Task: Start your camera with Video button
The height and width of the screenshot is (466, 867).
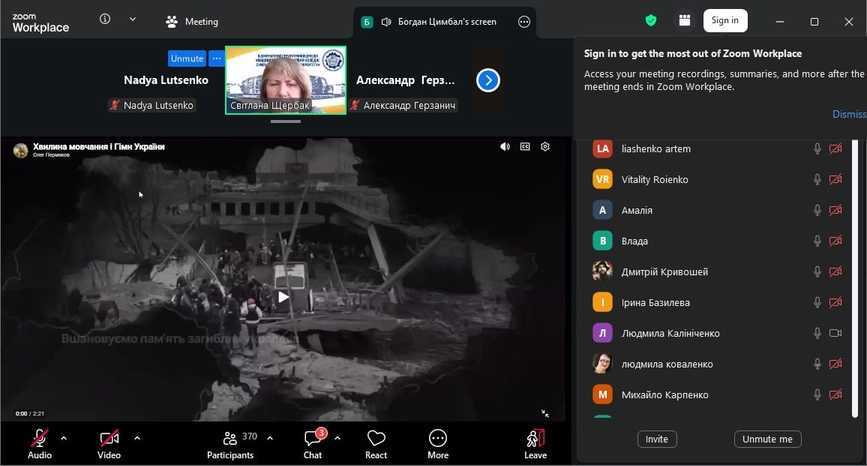Action: click(109, 443)
